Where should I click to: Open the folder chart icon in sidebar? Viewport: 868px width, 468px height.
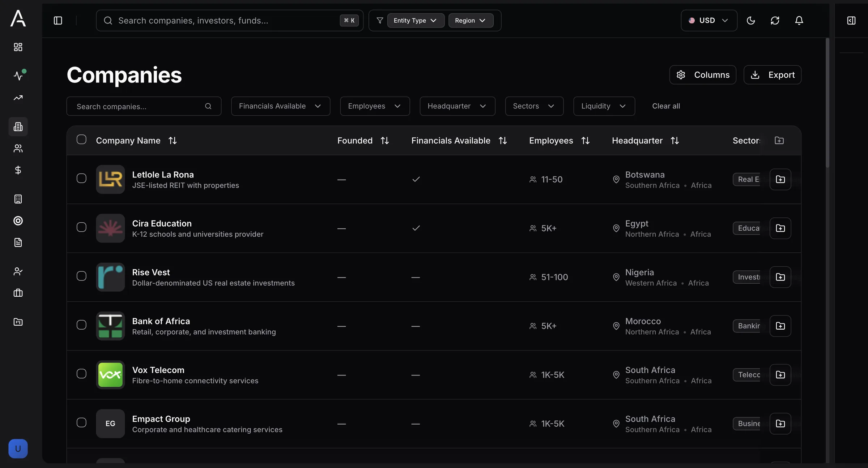tap(18, 322)
